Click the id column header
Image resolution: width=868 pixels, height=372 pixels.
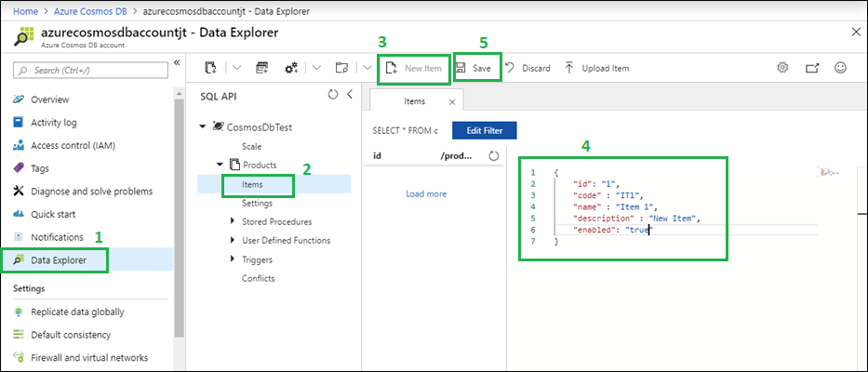377,156
